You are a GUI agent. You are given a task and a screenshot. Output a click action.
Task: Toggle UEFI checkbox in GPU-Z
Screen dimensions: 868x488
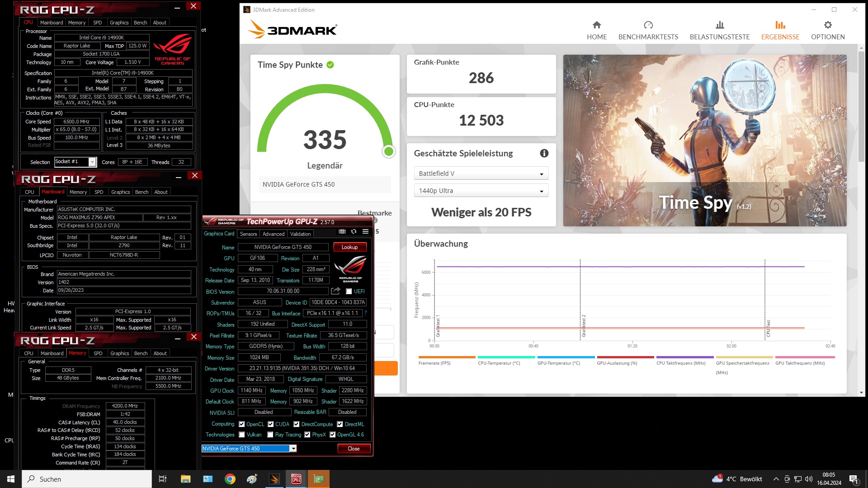(349, 291)
